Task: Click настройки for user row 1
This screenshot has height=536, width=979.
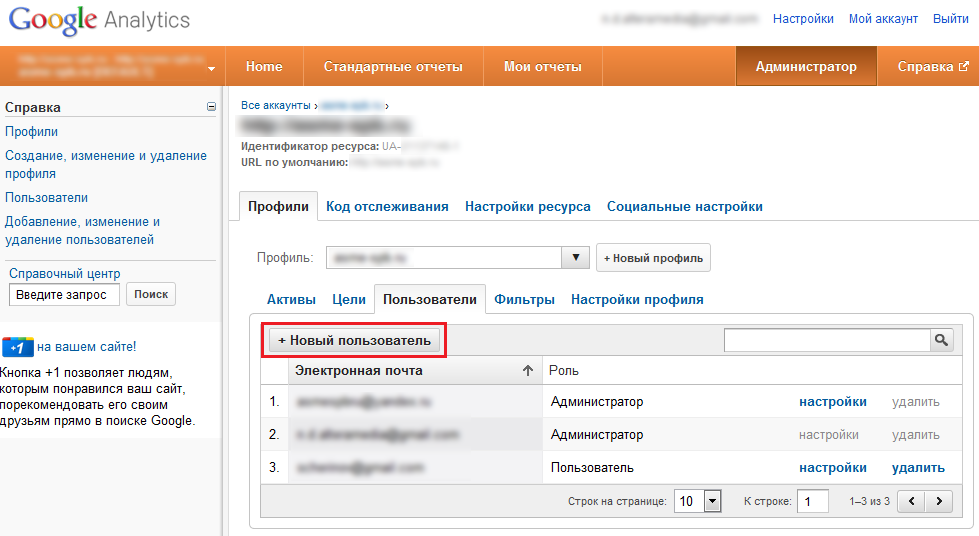Action: coord(833,402)
